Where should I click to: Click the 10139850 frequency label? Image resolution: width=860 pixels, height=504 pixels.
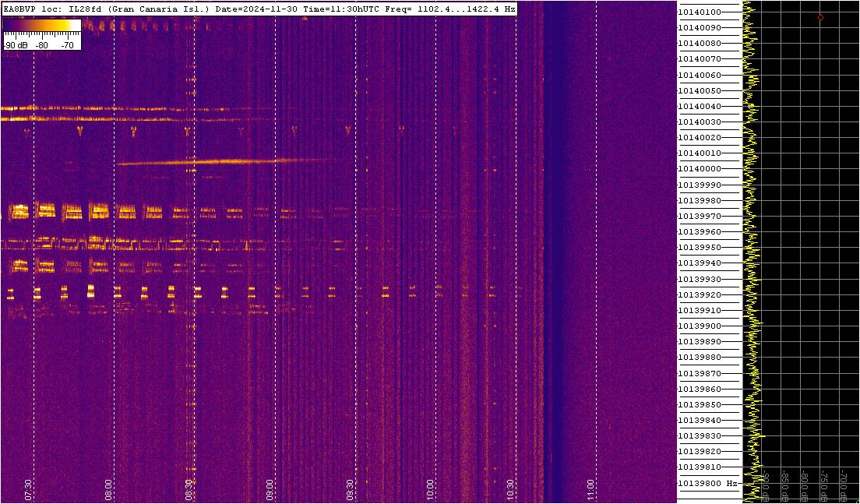700,405
